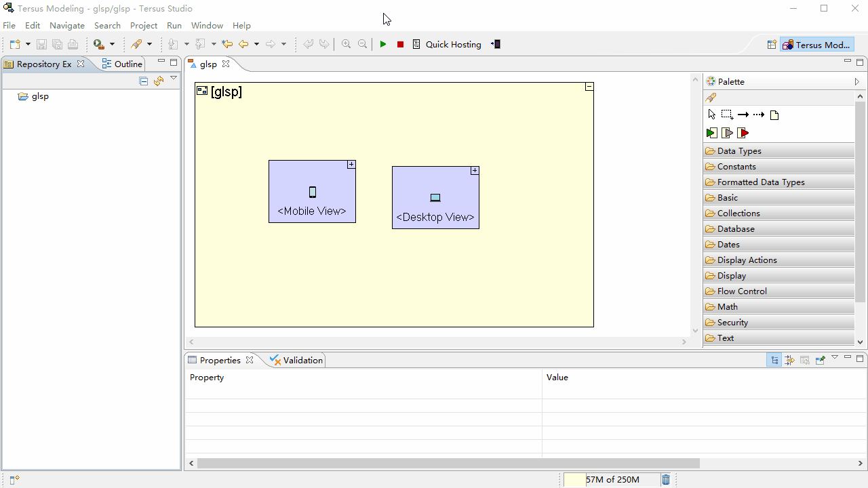Screen dimensions: 868x488
Task: Open the Navigate menu
Action: click(x=67, y=25)
